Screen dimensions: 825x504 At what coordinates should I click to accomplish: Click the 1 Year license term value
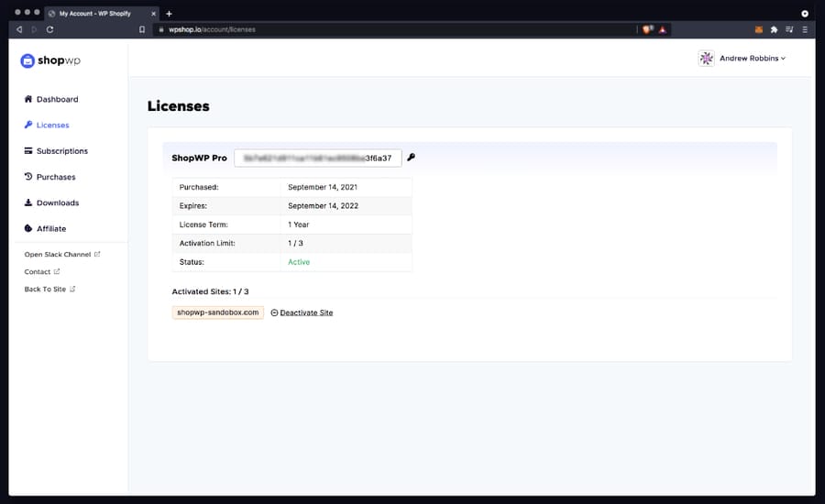pos(298,225)
